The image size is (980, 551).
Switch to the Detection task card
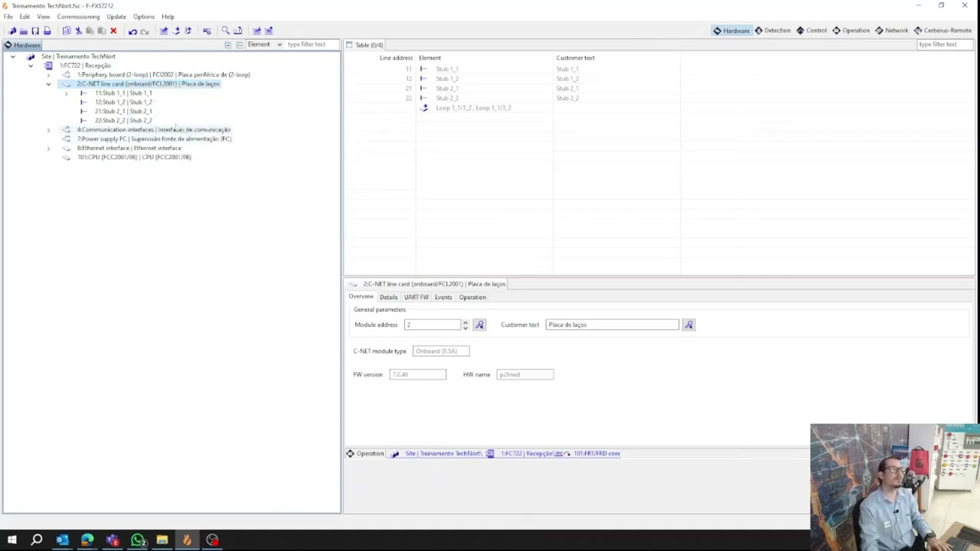[x=773, y=31]
